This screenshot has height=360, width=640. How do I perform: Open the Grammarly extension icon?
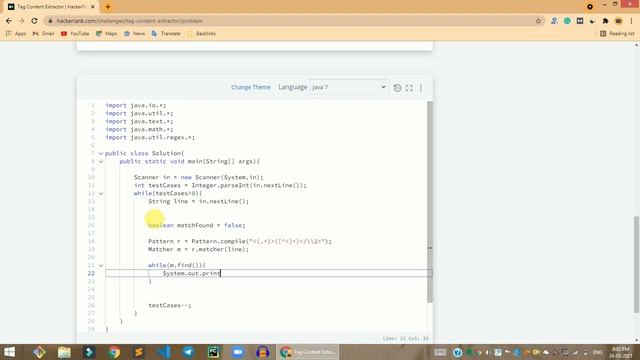coord(567,21)
